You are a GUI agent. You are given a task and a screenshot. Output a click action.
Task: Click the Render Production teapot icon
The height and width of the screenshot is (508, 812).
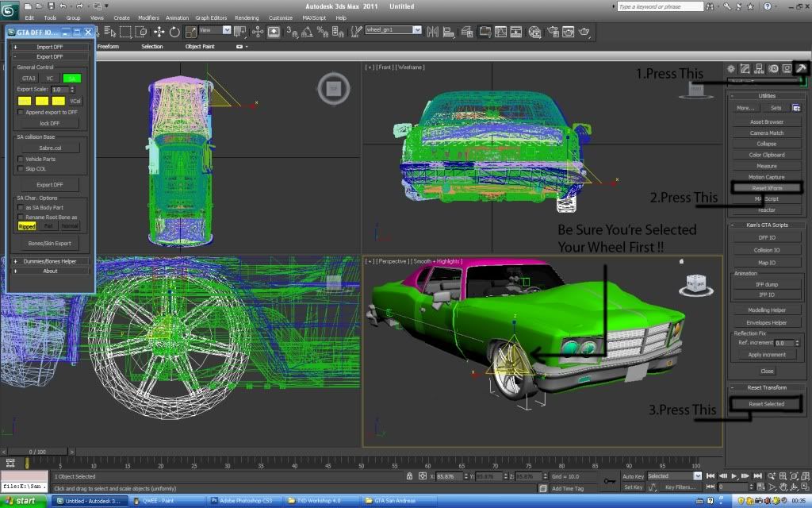coord(584,32)
